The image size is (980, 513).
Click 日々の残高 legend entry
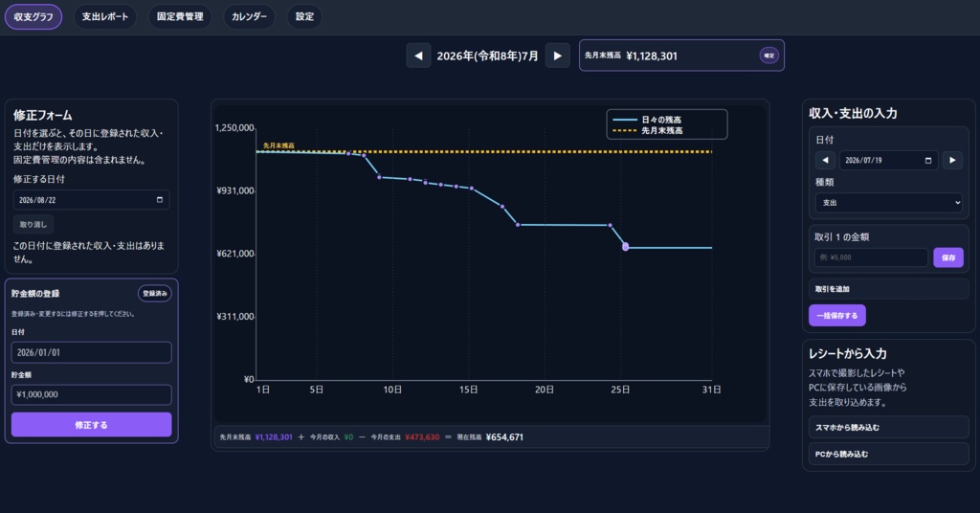click(x=648, y=120)
